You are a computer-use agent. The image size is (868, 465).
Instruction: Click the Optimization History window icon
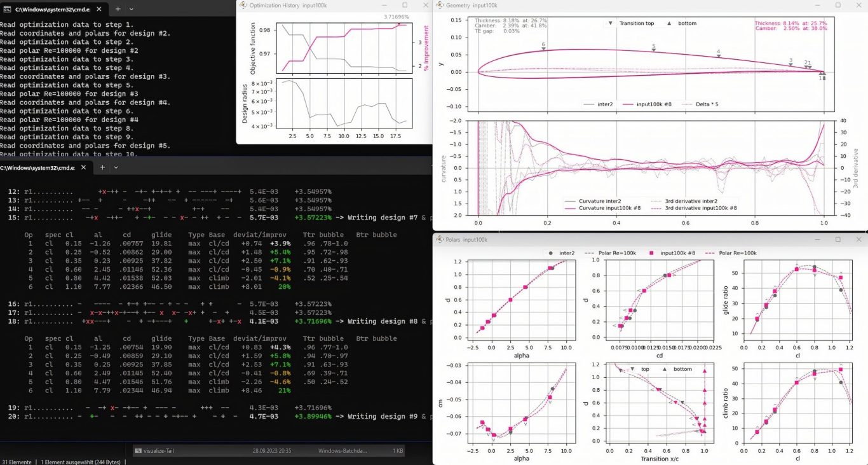click(243, 5)
